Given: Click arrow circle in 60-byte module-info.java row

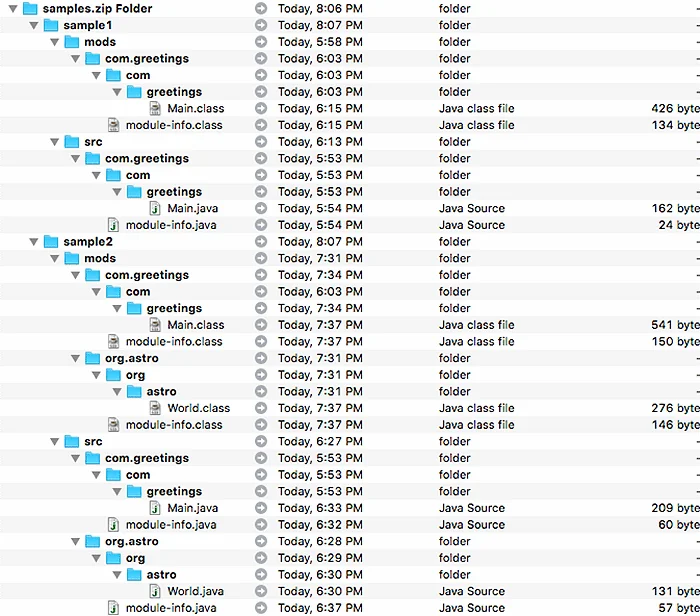Looking at the screenshot, I should click(x=261, y=524).
